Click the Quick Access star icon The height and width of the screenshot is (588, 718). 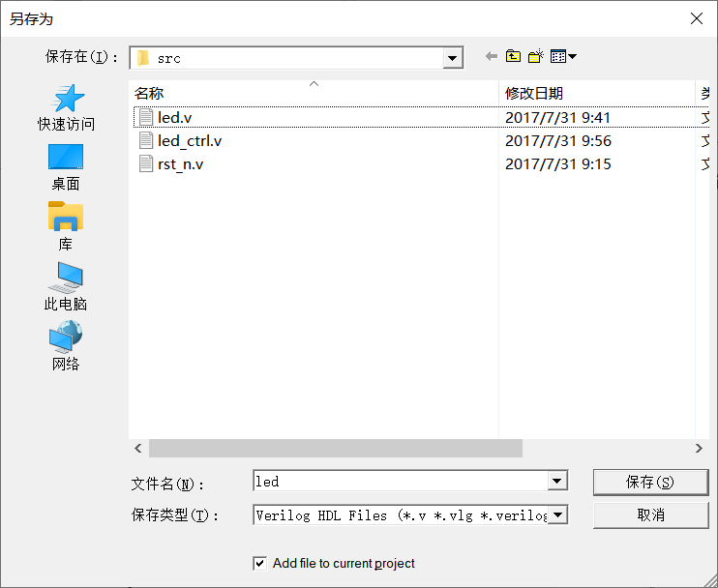point(66,99)
